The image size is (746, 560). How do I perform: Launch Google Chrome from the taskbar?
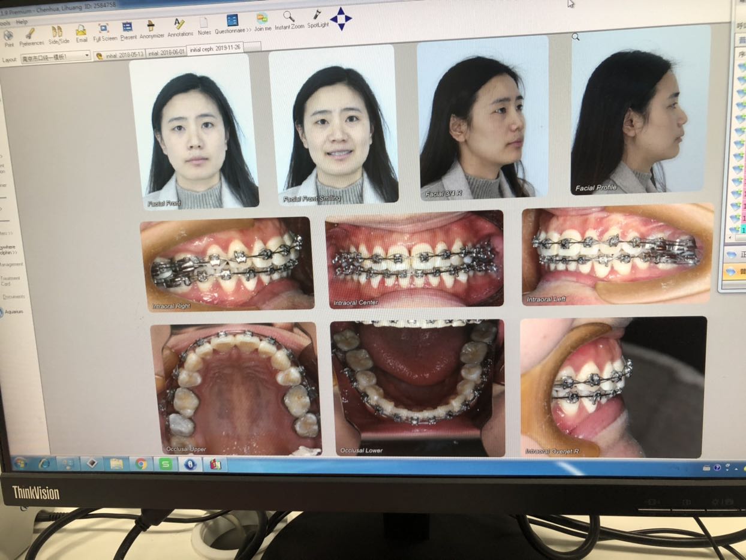(x=141, y=463)
